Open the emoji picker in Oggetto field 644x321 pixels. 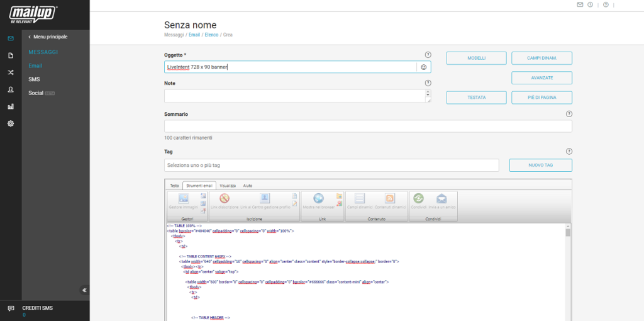click(x=424, y=67)
